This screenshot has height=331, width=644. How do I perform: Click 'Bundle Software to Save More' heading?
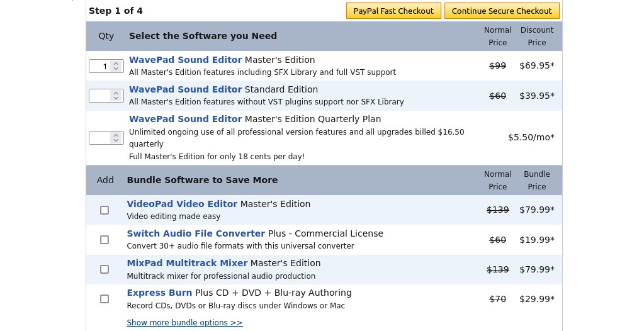tap(203, 180)
